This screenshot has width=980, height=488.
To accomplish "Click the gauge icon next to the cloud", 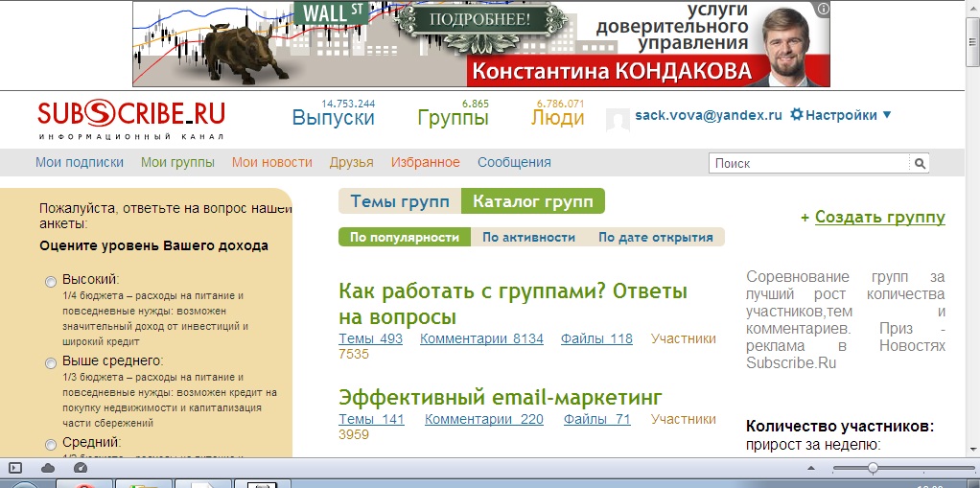I will click(x=80, y=468).
